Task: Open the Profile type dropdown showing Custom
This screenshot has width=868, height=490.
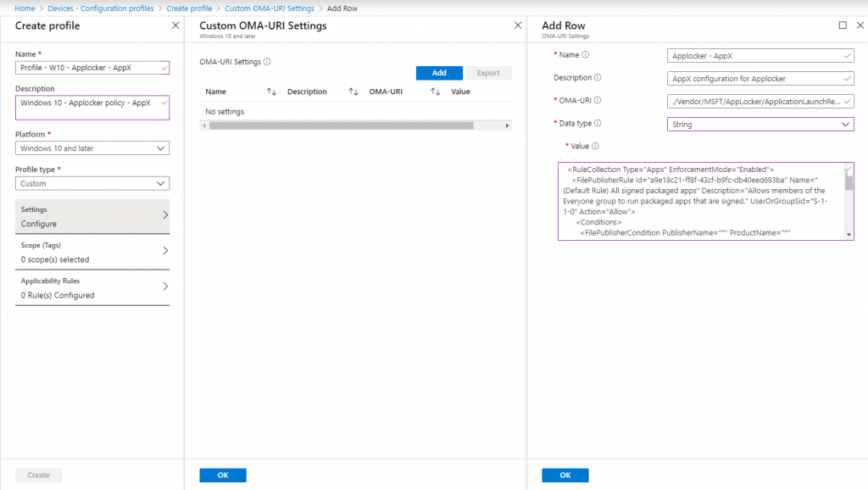Action: [x=92, y=183]
